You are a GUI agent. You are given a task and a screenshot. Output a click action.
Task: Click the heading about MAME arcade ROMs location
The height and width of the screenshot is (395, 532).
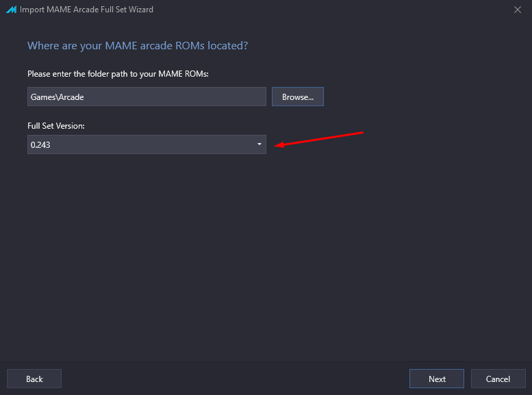138,46
